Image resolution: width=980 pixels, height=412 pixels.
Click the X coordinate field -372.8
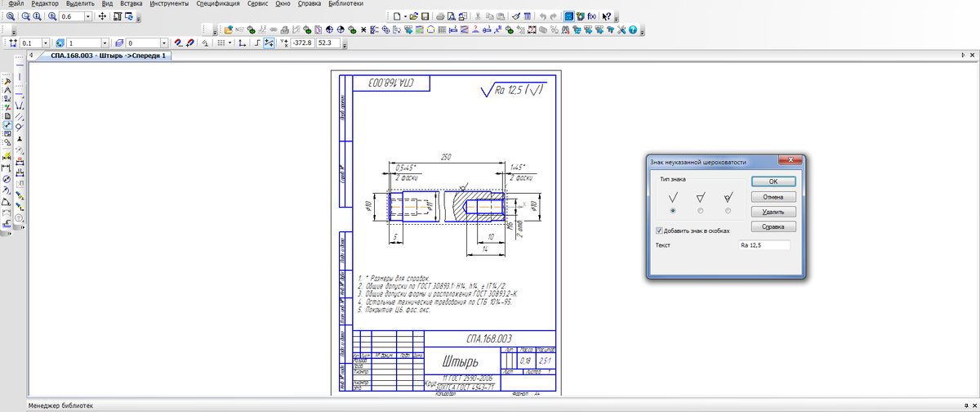[x=302, y=43]
